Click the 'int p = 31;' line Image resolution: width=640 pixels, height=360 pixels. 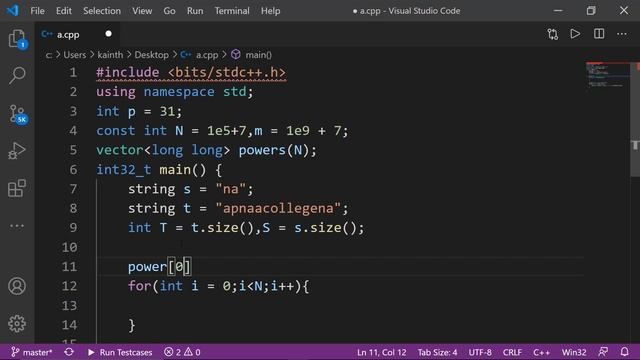click(139, 111)
